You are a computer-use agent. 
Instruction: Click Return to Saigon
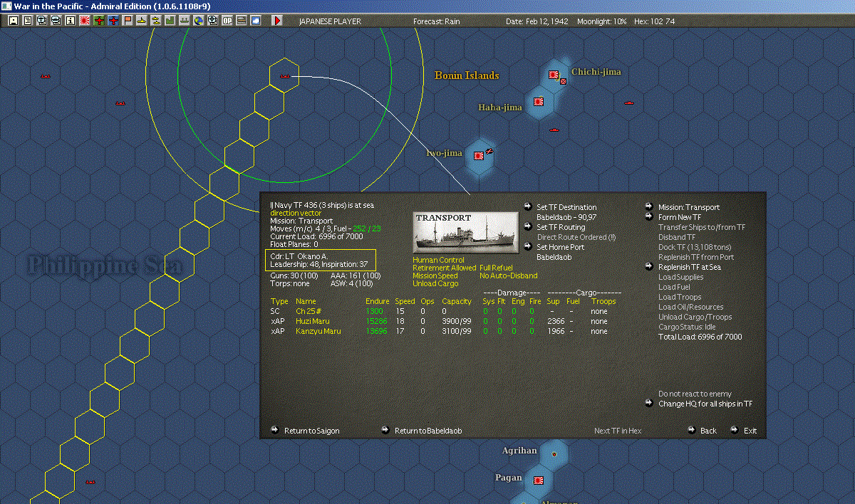311,431
